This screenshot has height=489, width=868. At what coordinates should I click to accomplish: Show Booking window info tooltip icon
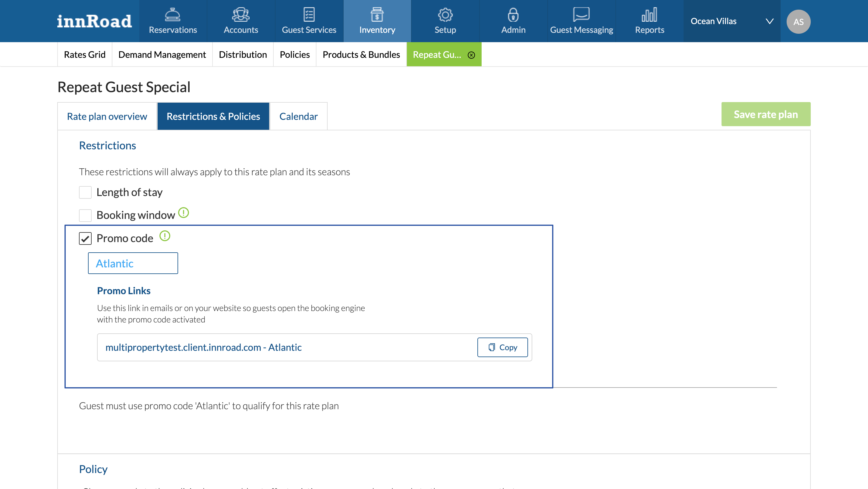pos(184,213)
